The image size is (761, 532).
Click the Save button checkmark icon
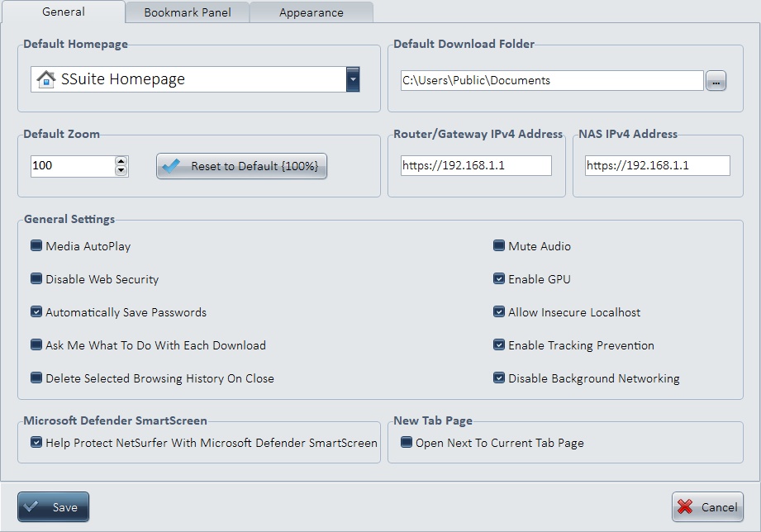click(x=31, y=507)
